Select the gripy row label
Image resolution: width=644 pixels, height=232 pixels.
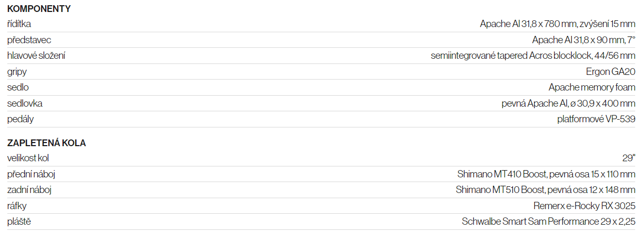point(17,72)
